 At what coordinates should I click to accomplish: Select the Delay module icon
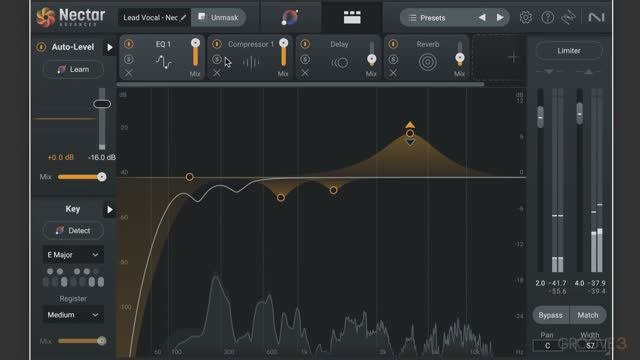pyautogui.click(x=340, y=62)
